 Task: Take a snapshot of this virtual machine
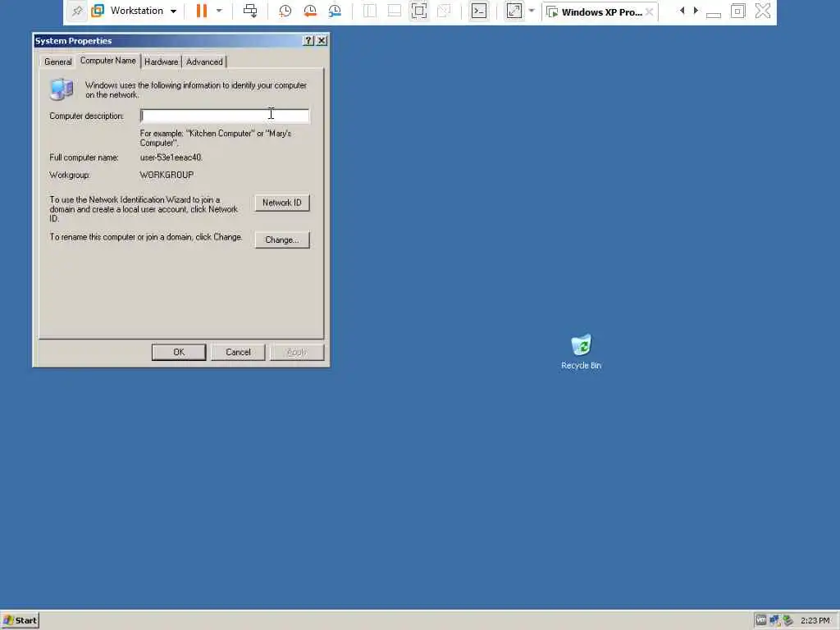point(285,11)
